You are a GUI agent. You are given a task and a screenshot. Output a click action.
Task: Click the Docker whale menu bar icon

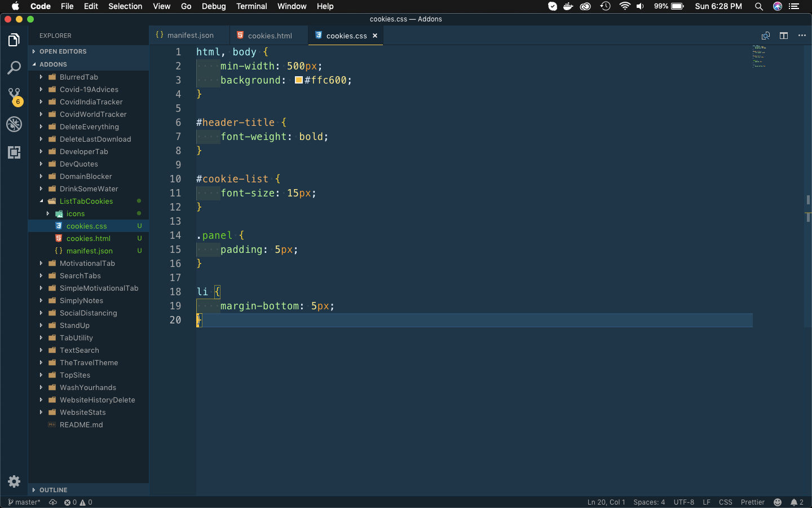568,6
